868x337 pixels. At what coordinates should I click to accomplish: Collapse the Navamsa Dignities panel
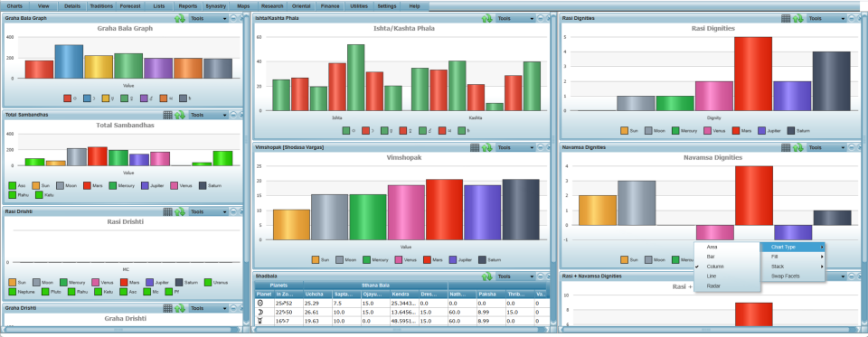(851, 148)
